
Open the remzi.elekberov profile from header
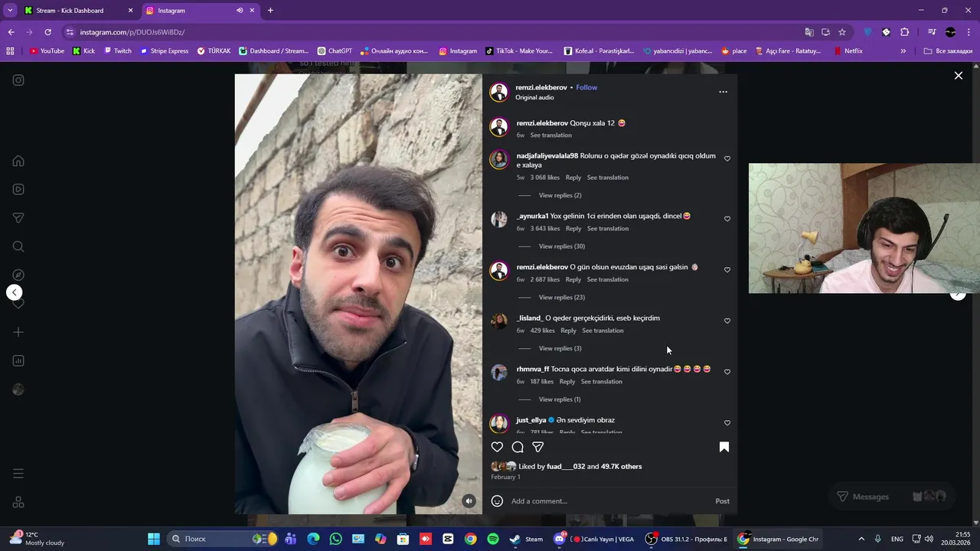(x=541, y=87)
